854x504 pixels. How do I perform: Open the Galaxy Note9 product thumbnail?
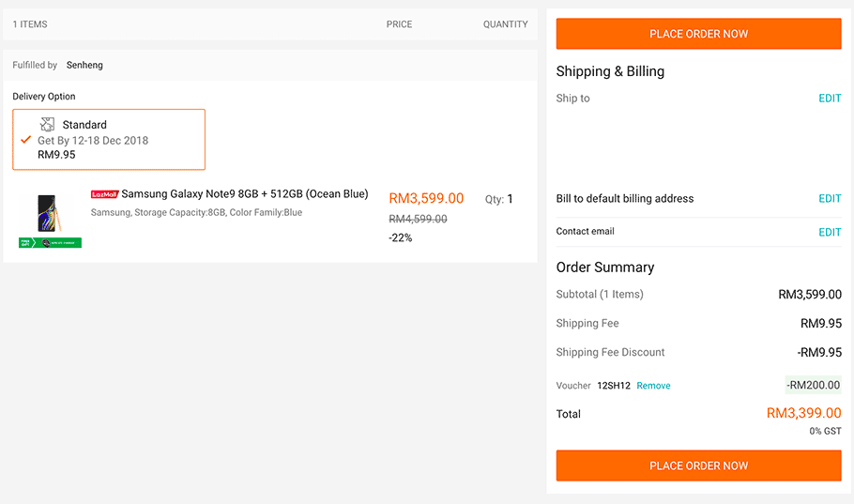[x=47, y=213]
